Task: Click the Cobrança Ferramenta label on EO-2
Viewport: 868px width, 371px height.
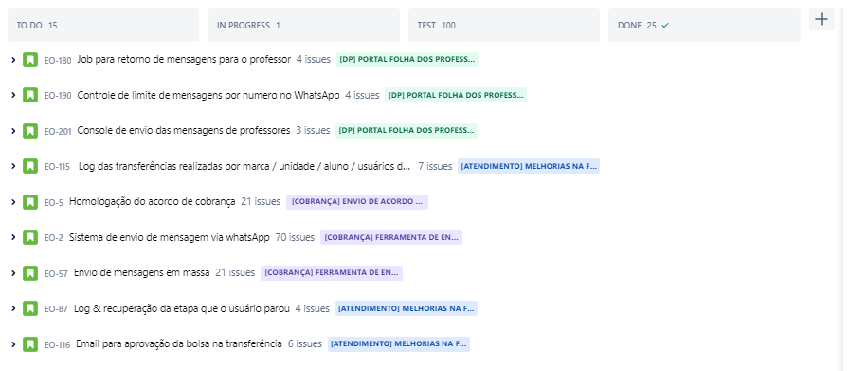Action: coord(391,237)
